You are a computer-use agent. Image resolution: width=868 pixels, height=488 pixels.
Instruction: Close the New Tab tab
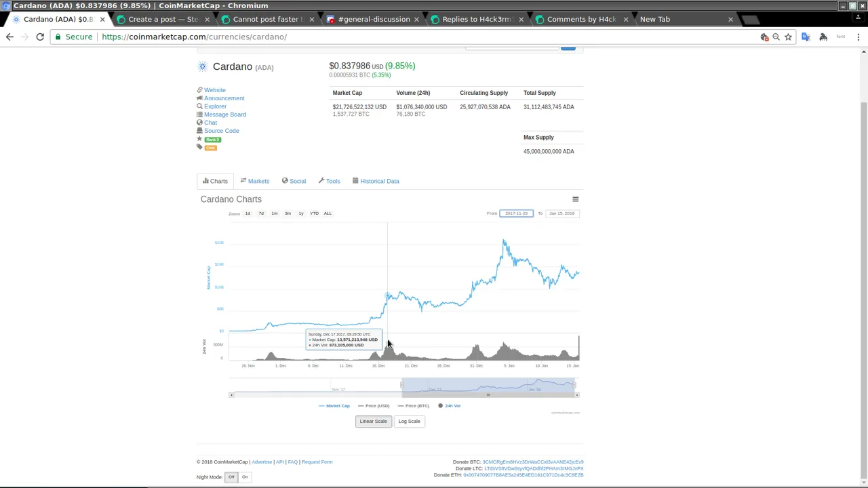coord(730,19)
